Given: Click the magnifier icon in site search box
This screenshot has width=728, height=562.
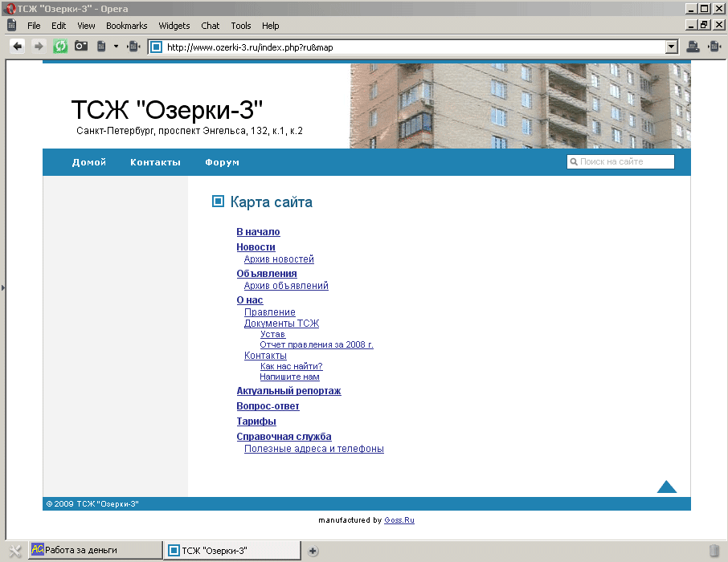Looking at the screenshot, I should tap(574, 161).
